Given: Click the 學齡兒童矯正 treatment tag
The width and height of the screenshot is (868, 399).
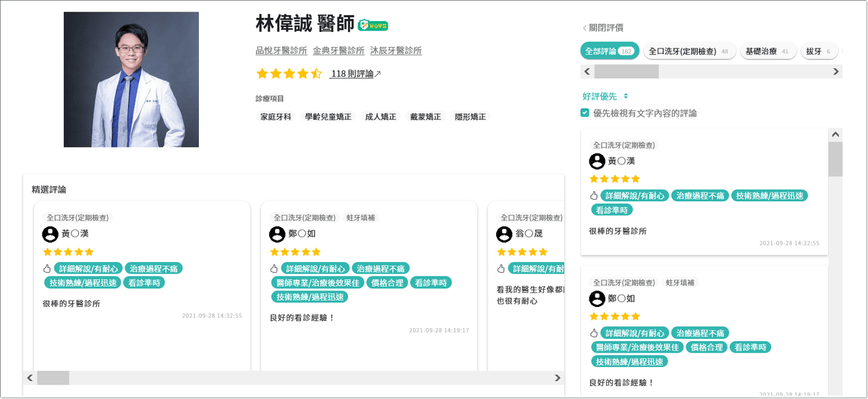Looking at the screenshot, I should 328,117.
